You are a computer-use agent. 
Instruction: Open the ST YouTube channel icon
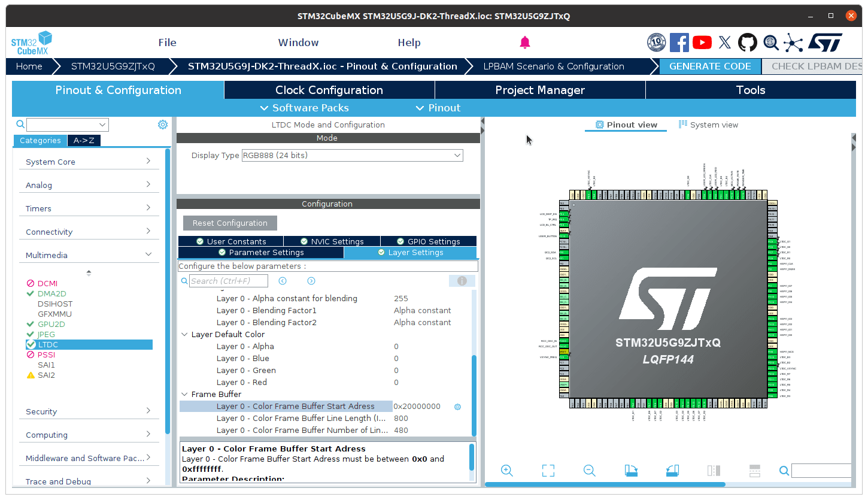click(x=702, y=42)
